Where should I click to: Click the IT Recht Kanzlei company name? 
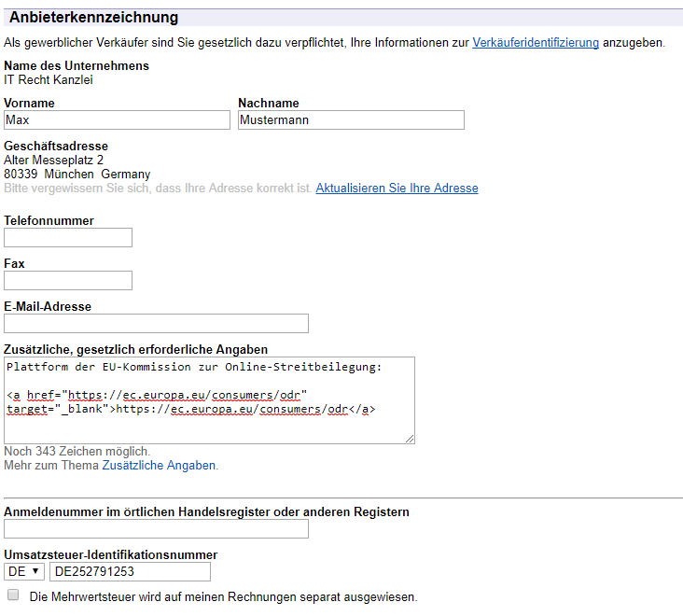click(x=49, y=79)
